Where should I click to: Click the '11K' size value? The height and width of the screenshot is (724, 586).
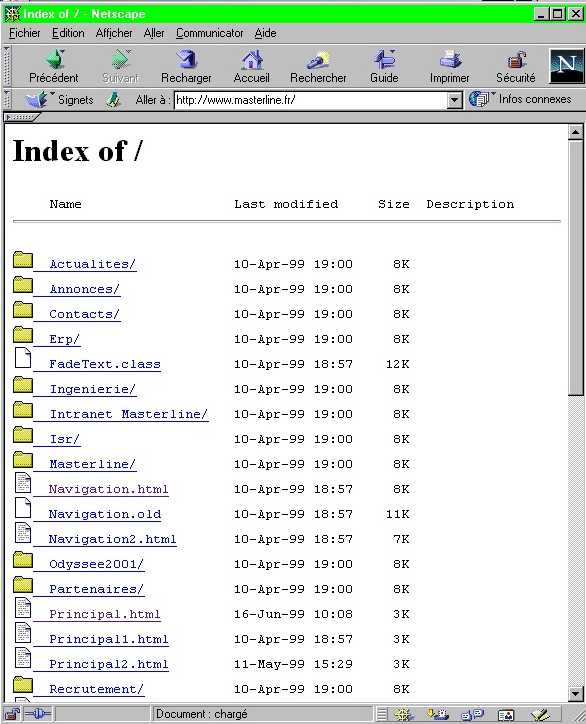pyautogui.click(x=398, y=514)
